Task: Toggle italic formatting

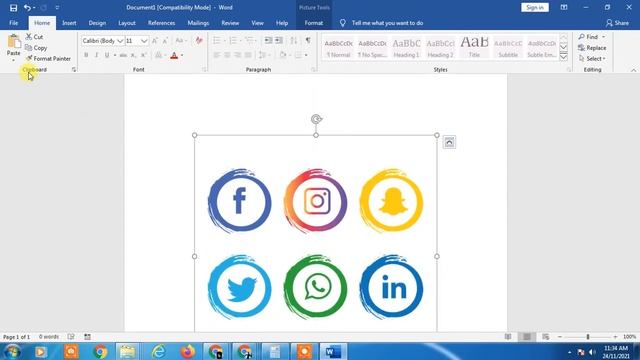Action: click(x=96, y=55)
